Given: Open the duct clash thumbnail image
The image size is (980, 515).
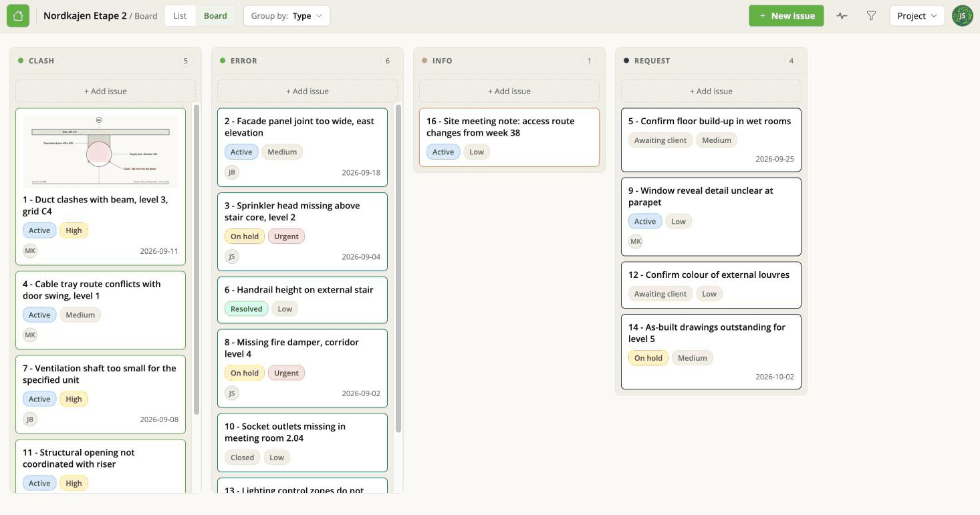Looking at the screenshot, I should (100, 152).
